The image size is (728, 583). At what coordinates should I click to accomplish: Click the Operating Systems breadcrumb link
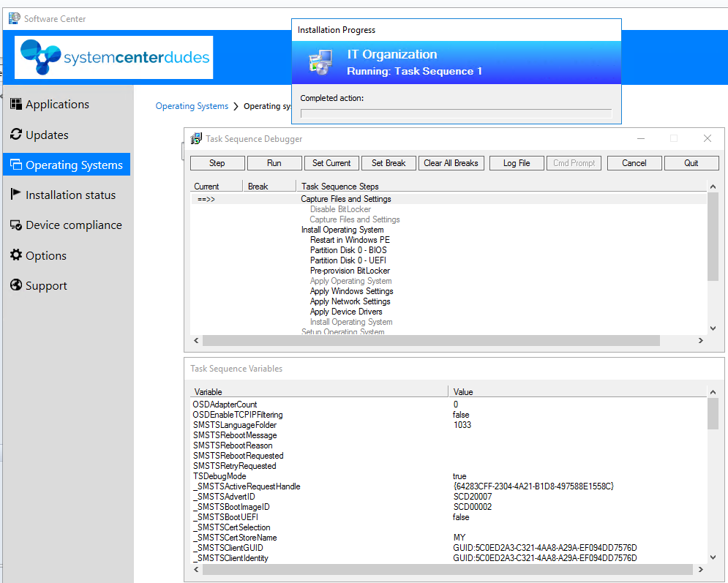point(192,106)
